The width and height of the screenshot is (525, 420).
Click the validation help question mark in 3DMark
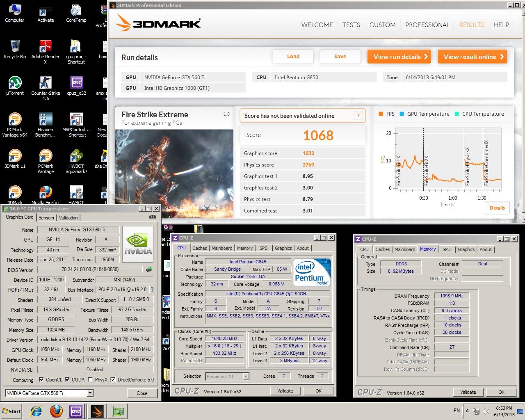(x=358, y=116)
